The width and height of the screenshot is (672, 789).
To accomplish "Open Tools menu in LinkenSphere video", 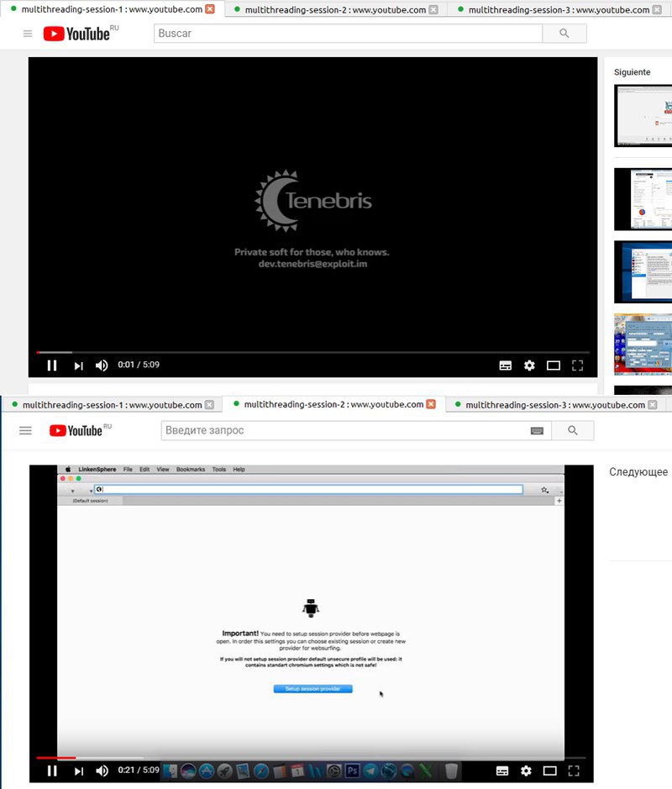I will [x=218, y=470].
